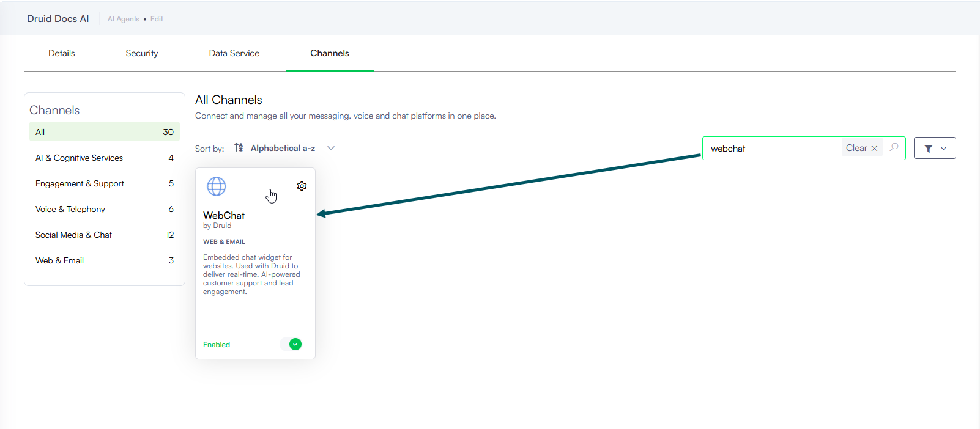Click the funnel filter icon
Screen dimensions: 980x429
pos(928,148)
